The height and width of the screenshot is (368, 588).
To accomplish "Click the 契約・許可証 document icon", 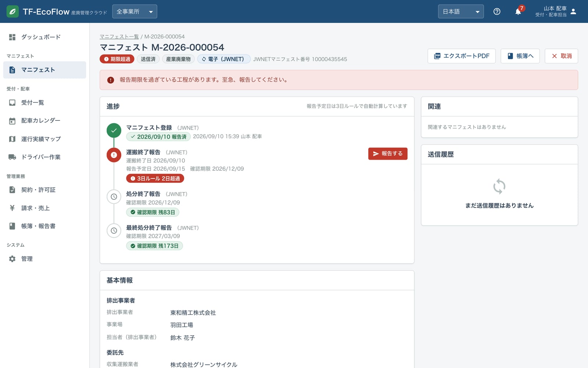I will click(x=12, y=190).
